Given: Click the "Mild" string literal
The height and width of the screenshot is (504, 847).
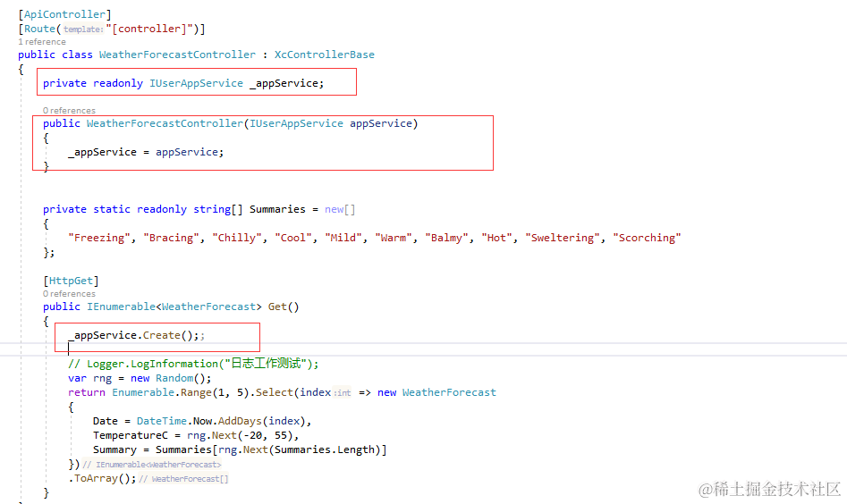Looking at the screenshot, I should tap(343, 238).
